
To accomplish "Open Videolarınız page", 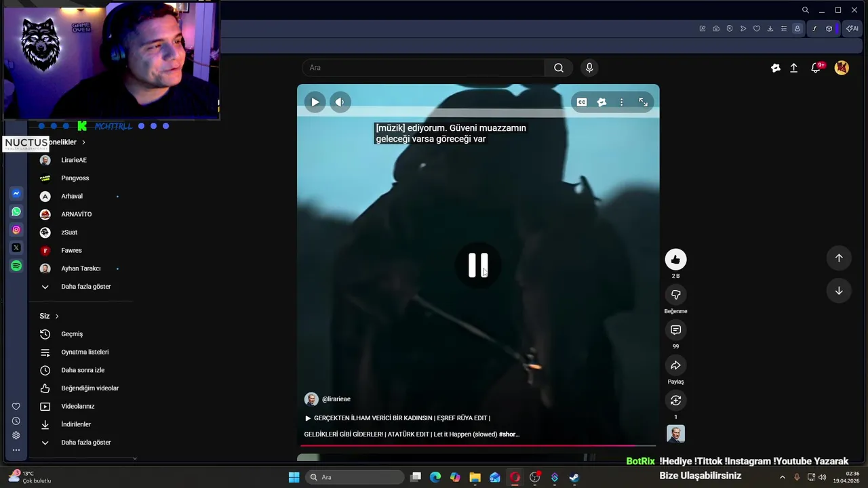I will [78, 407].
